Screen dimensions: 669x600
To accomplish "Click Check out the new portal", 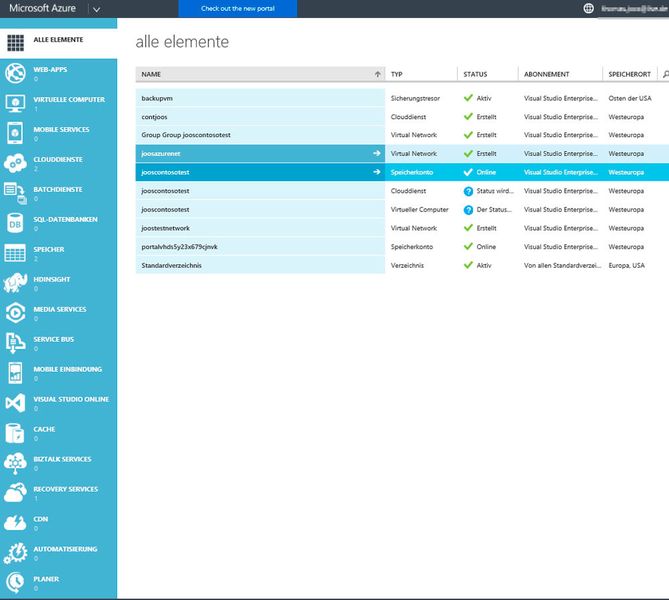I will [x=236, y=8].
